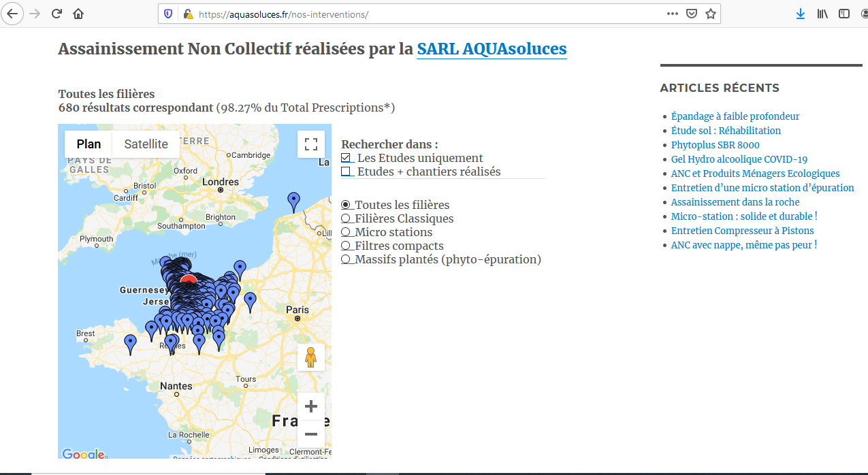Click the browser back arrow button
Image resolution: width=868 pixels, height=475 pixels.
(14, 14)
